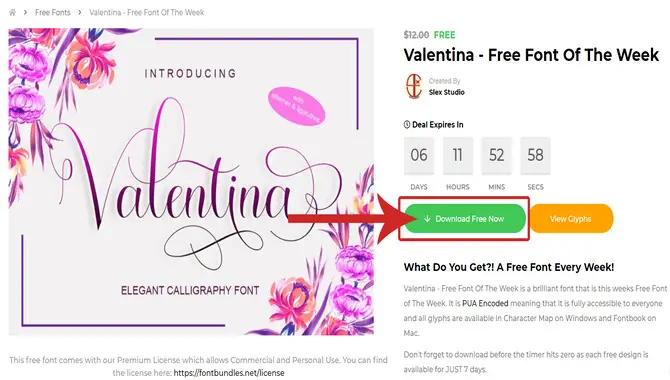This screenshot has height=380, width=670.
Task: Click the Download Free Now button
Action: (465, 218)
